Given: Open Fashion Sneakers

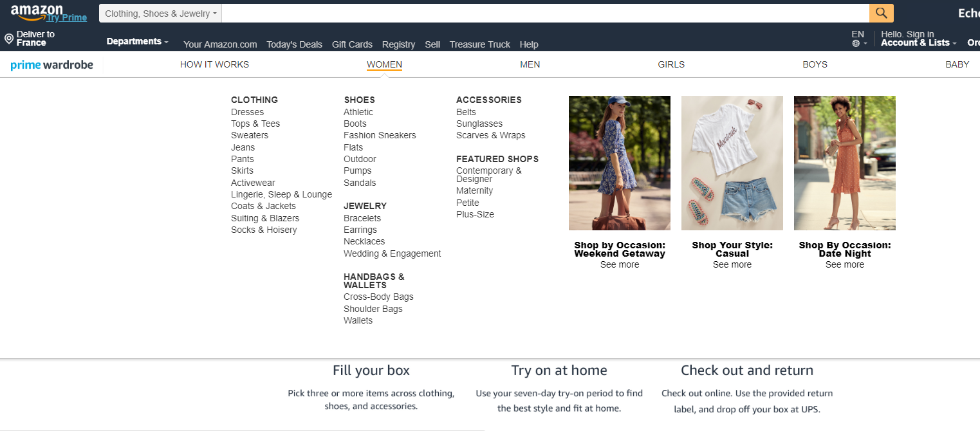Looking at the screenshot, I should (380, 135).
